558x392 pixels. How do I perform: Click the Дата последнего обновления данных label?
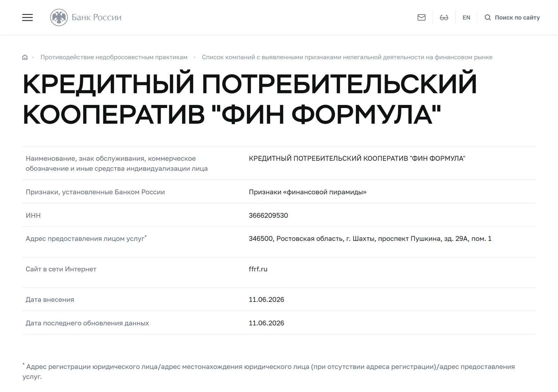tap(87, 323)
